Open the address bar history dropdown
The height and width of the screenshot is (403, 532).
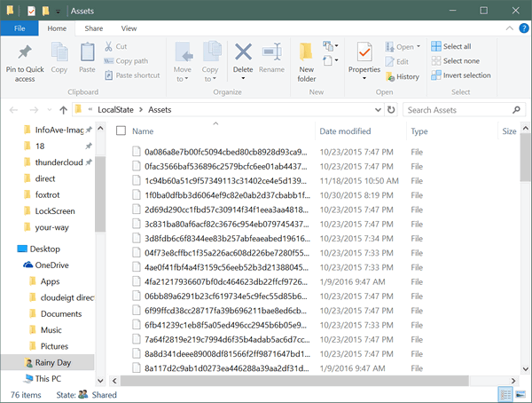[378, 110]
